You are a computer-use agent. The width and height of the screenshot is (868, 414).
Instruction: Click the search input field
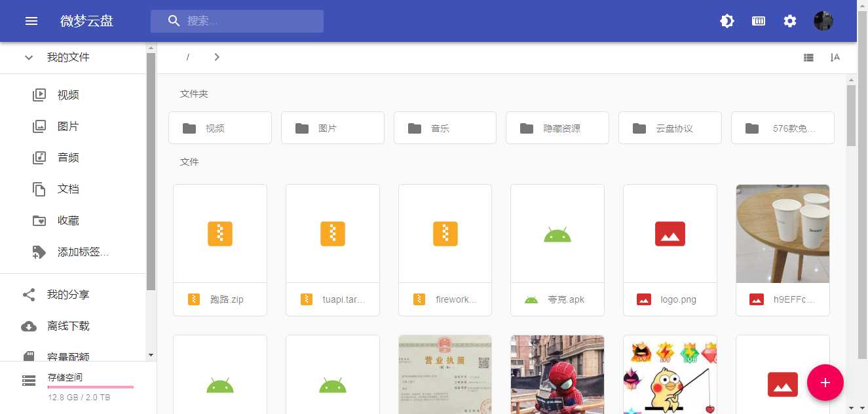tap(237, 21)
